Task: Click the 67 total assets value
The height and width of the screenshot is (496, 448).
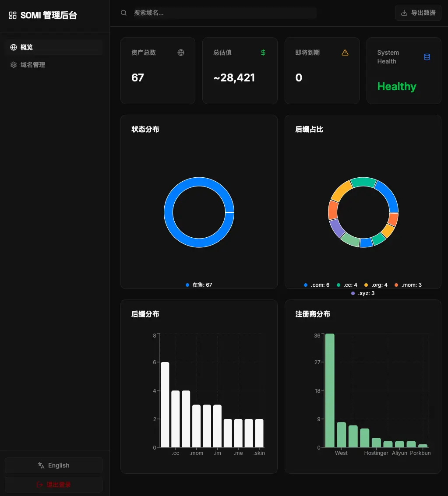Action: pyautogui.click(x=138, y=77)
